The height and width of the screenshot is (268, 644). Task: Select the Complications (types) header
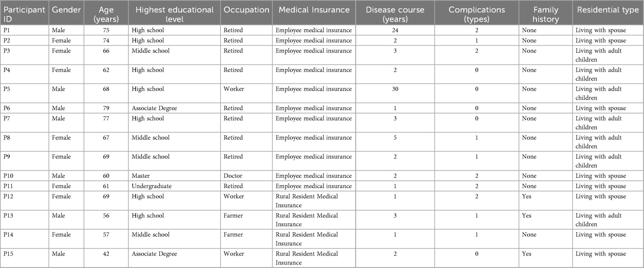click(x=477, y=14)
